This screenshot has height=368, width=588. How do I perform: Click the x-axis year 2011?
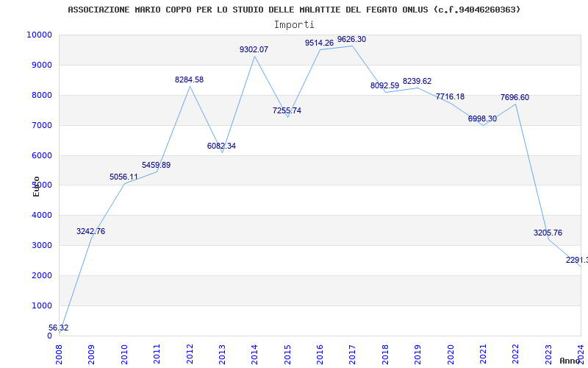(x=157, y=354)
